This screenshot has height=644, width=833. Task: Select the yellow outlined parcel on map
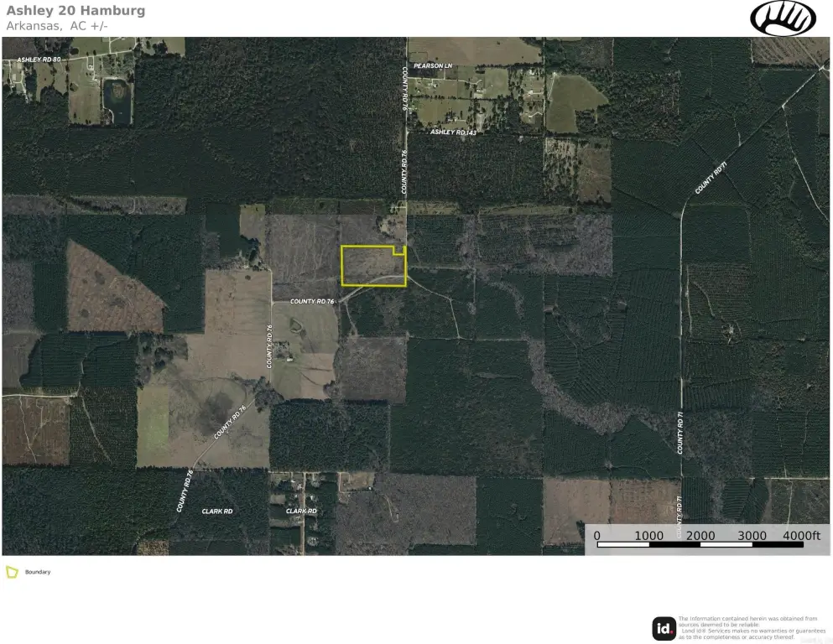(x=373, y=266)
